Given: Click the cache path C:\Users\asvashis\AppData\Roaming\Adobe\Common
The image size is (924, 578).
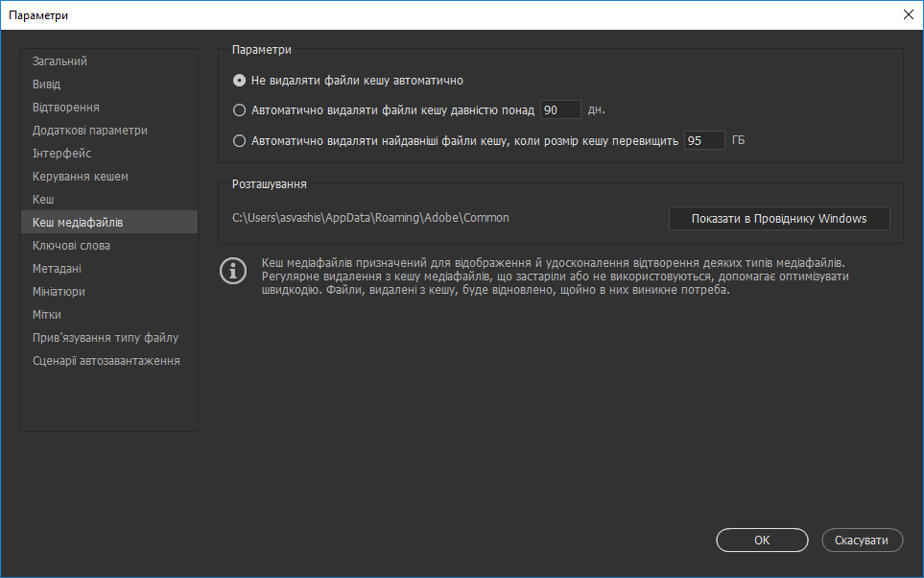Looking at the screenshot, I should (x=370, y=218).
